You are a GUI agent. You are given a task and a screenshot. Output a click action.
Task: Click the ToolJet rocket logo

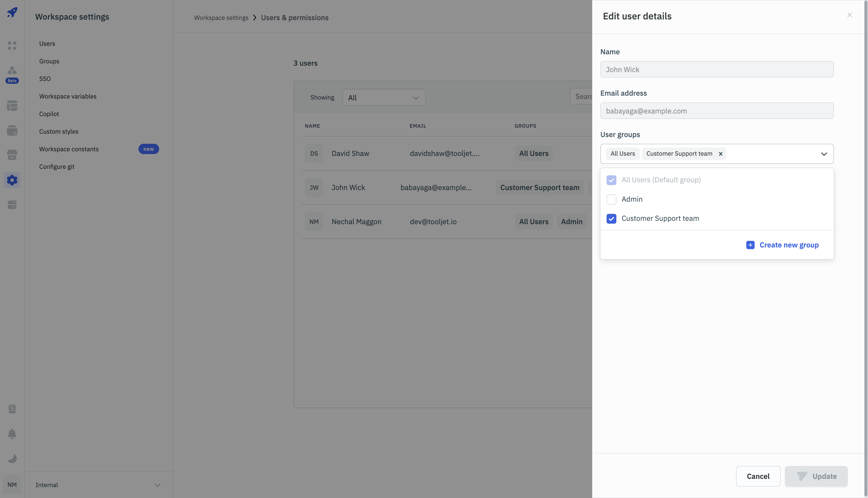(12, 13)
